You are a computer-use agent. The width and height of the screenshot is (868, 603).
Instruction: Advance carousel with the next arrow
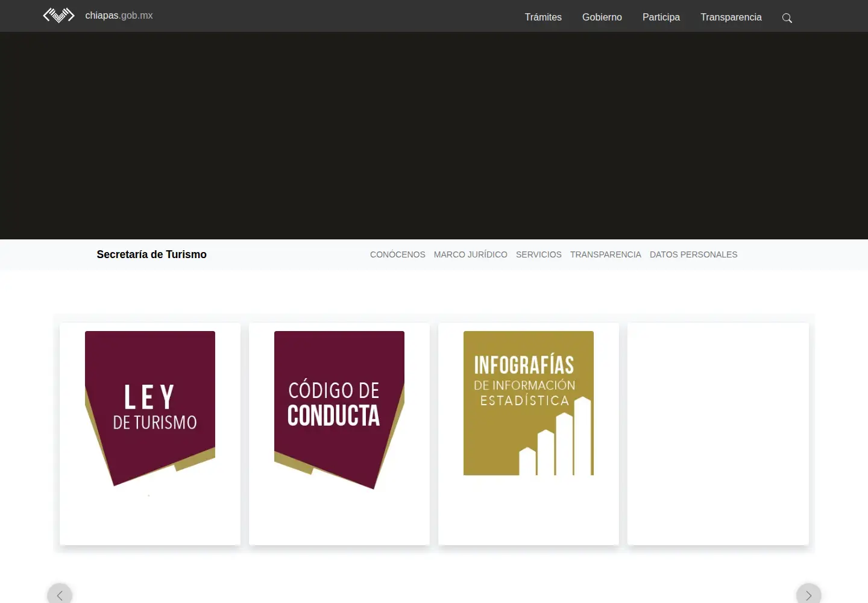point(808,595)
